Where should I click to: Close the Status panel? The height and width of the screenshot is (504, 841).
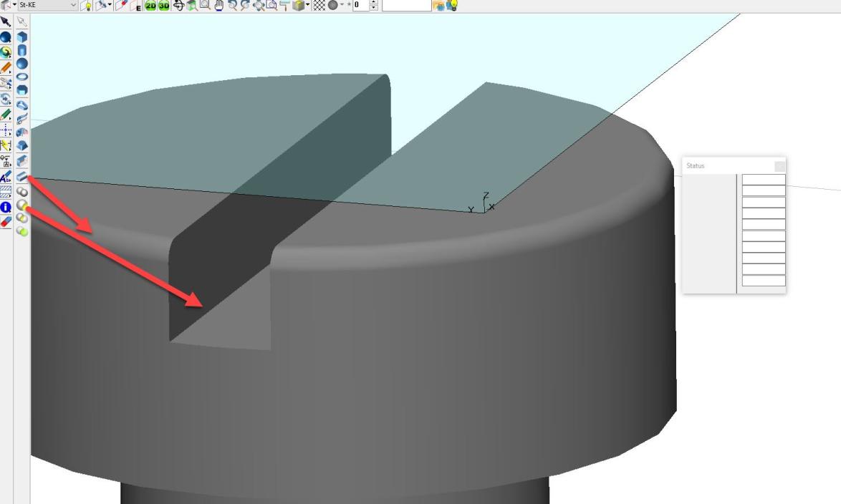780,165
